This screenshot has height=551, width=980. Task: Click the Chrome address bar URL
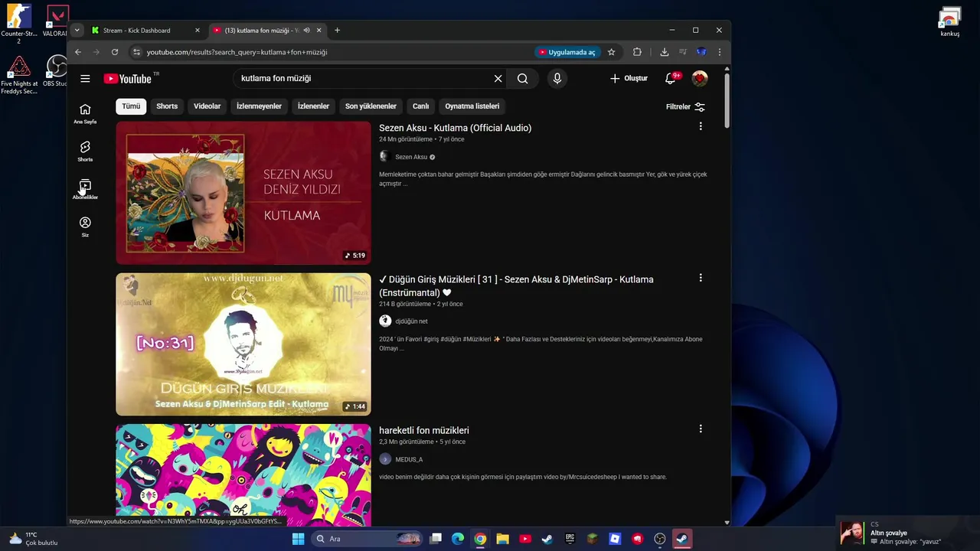pos(237,52)
